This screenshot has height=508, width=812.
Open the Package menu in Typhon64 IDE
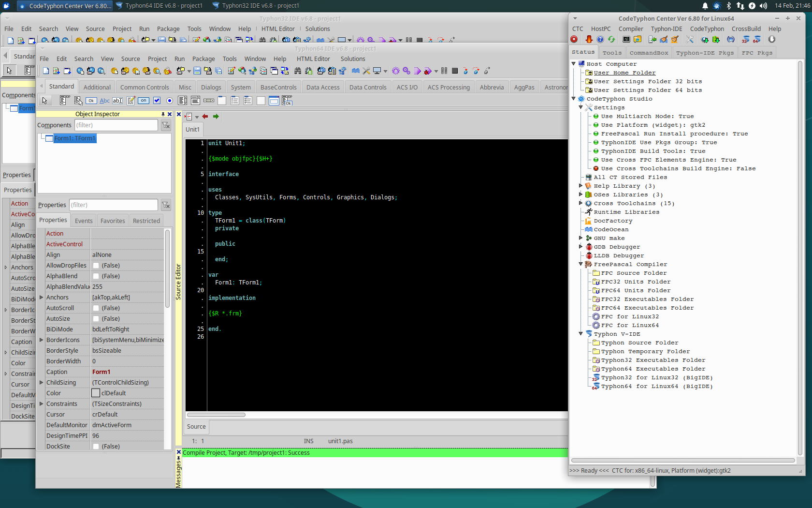[203, 59]
